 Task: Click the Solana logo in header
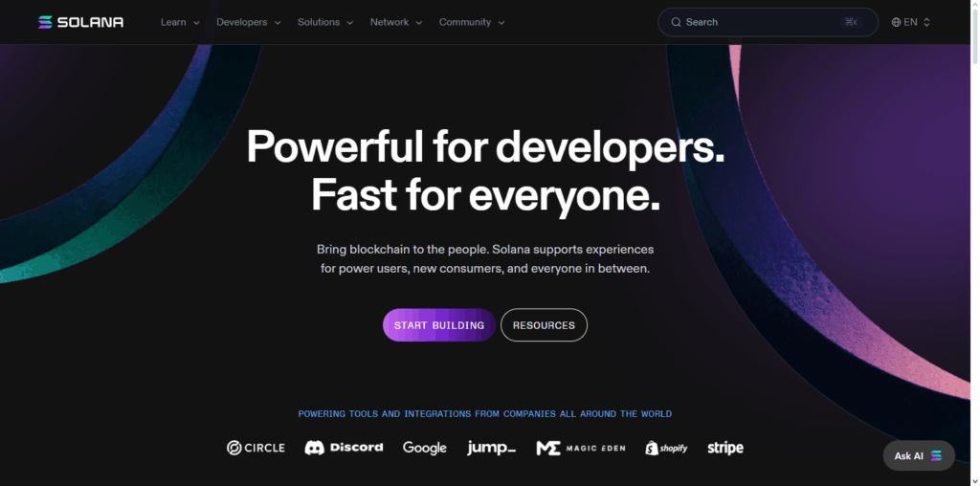click(x=80, y=22)
